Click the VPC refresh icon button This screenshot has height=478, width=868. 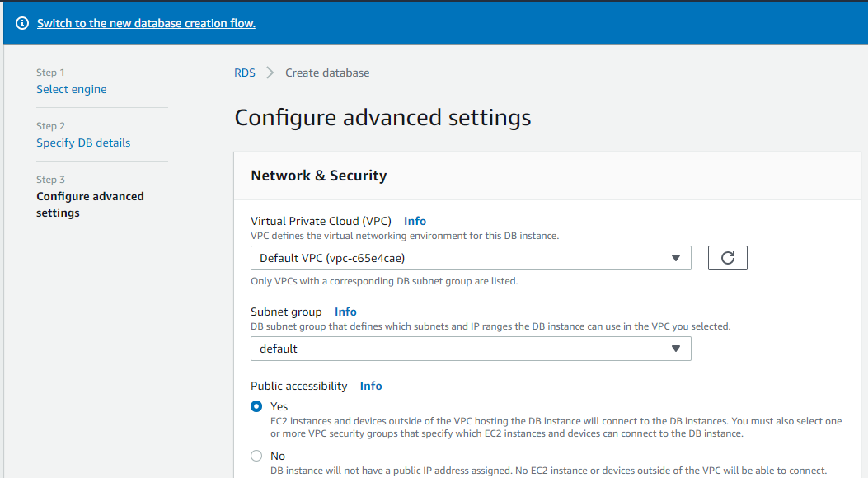(727, 258)
